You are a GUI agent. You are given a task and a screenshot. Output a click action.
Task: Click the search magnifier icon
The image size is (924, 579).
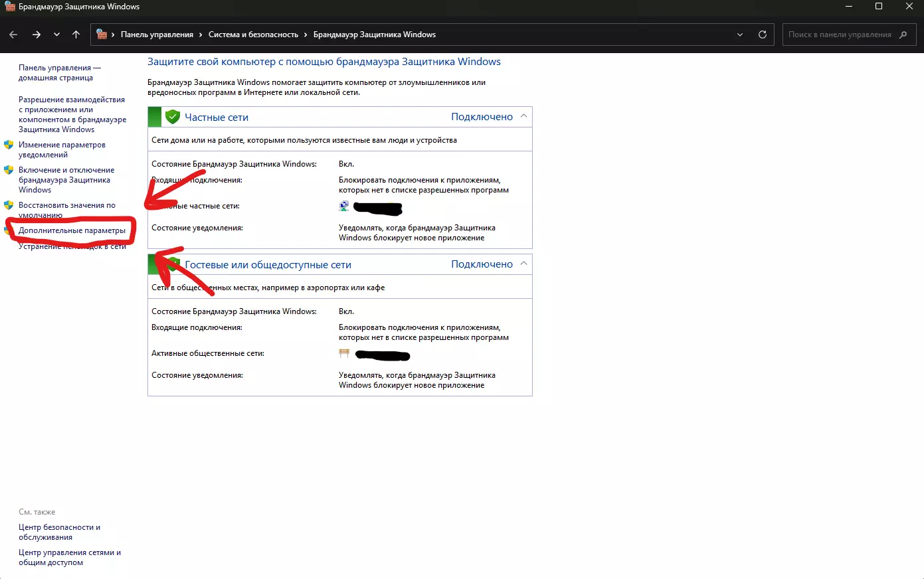coord(903,35)
